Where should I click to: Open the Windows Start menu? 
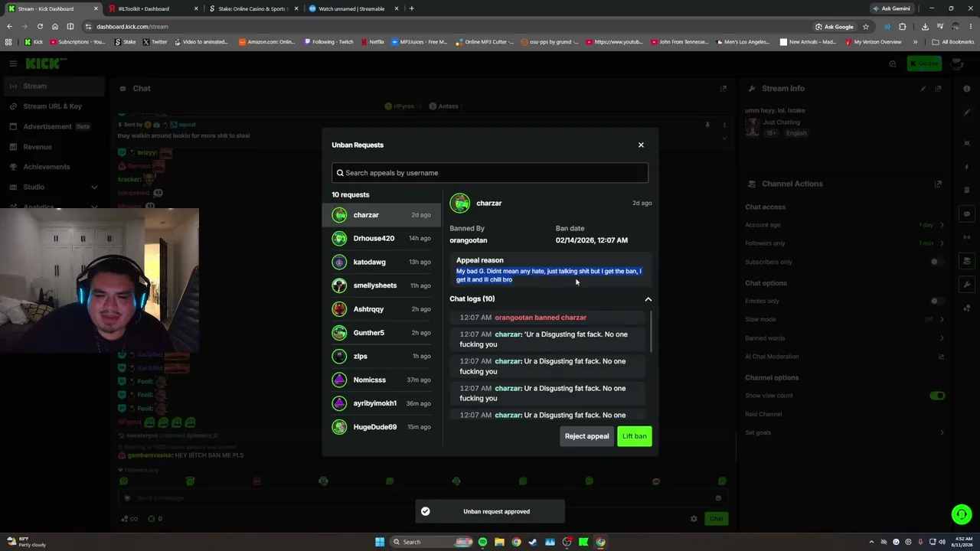380,542
